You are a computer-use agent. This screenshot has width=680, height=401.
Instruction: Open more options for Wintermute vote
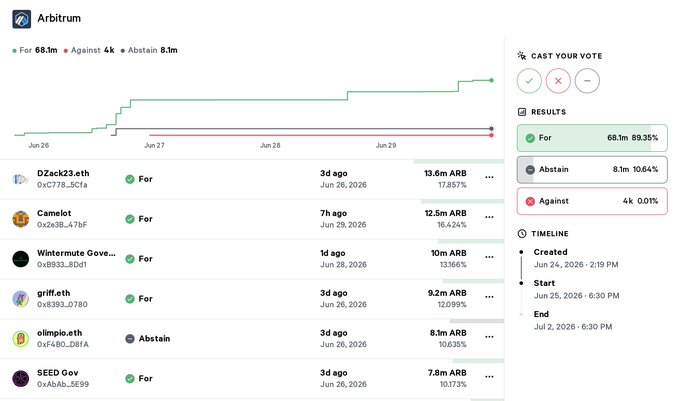489,257
